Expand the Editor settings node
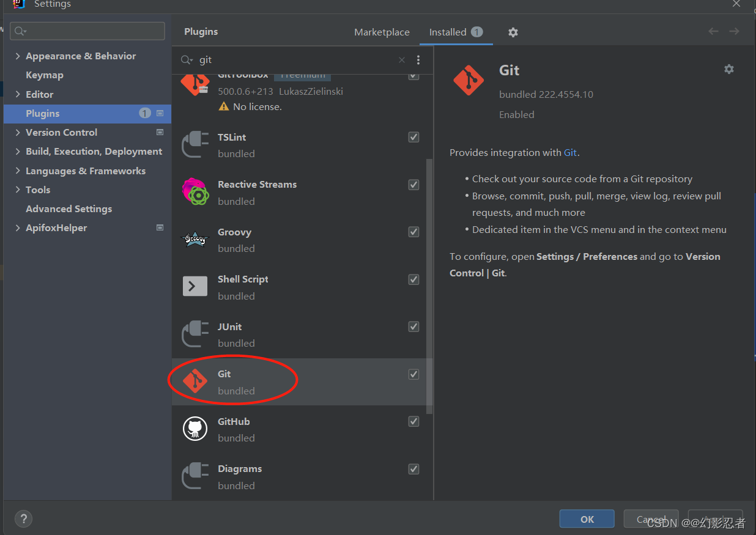Screen dimensions: 756x535 coord(18,94)
